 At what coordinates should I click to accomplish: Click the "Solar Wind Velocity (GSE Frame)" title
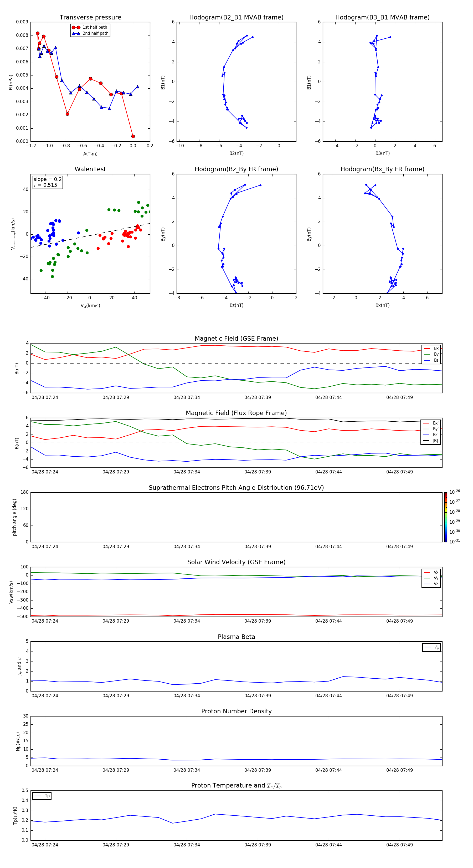pyautogui.click(x=236, y=562)
